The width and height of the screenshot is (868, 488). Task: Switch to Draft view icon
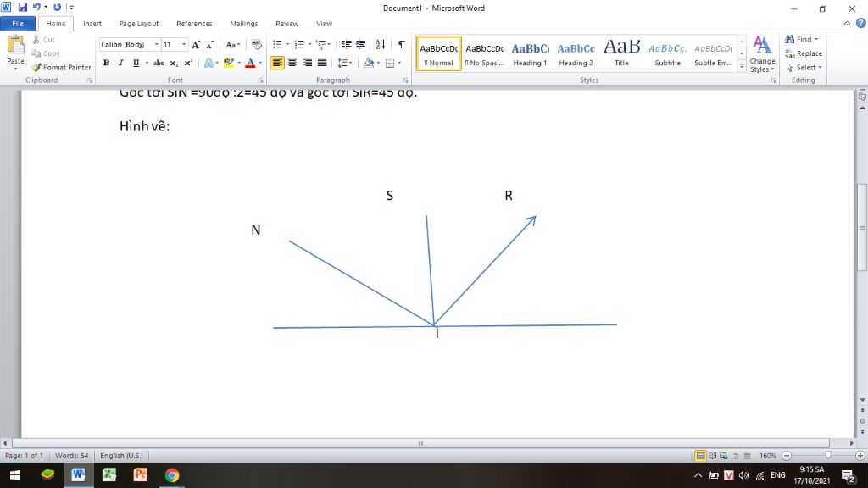pyautogui.click(x=748, y=456)
